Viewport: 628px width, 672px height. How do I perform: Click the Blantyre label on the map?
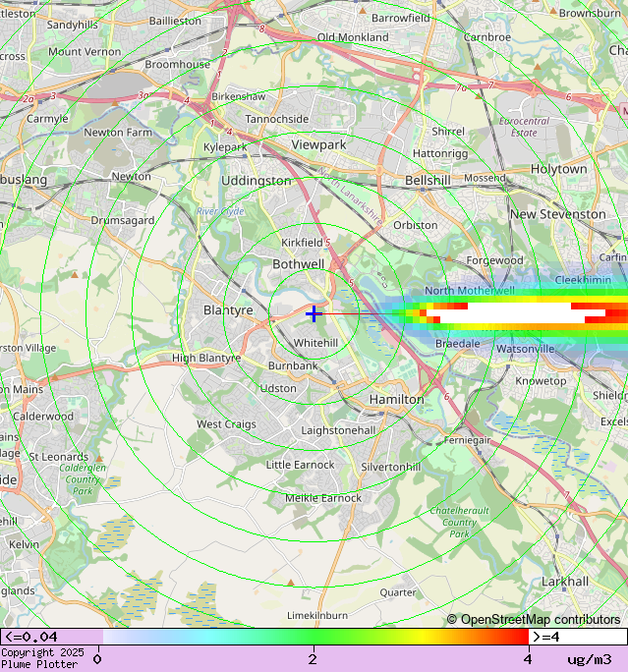pos(228,309)
